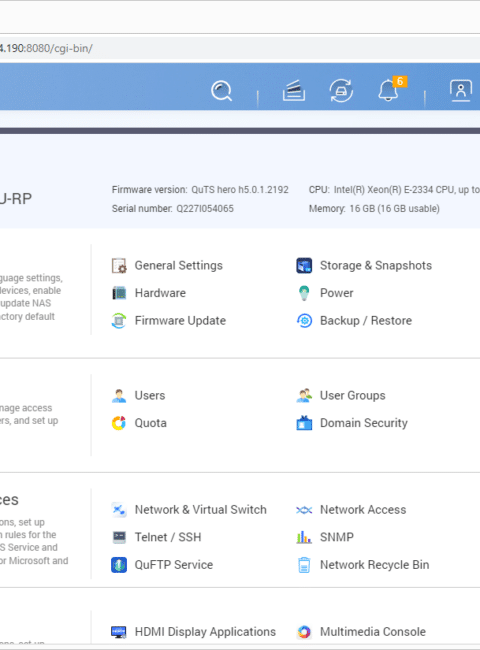Open the Quota link
480x650 pixels.
click(x=150, y=423)
